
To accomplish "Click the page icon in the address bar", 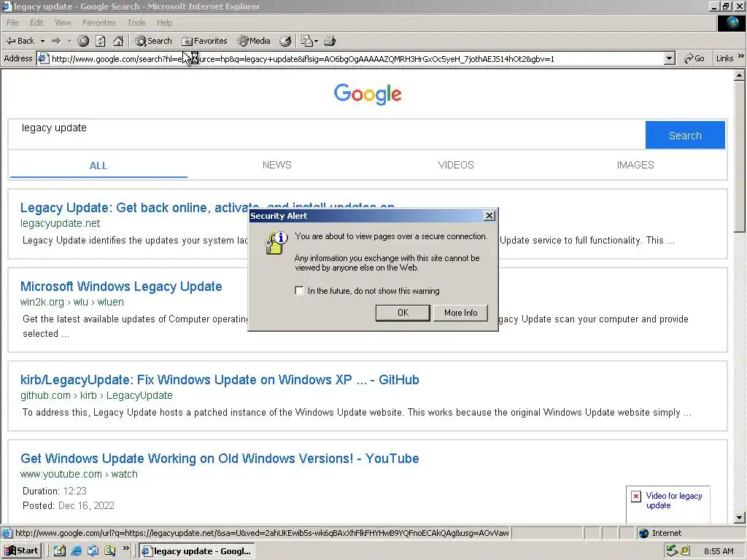I will [x=43, y=58].
